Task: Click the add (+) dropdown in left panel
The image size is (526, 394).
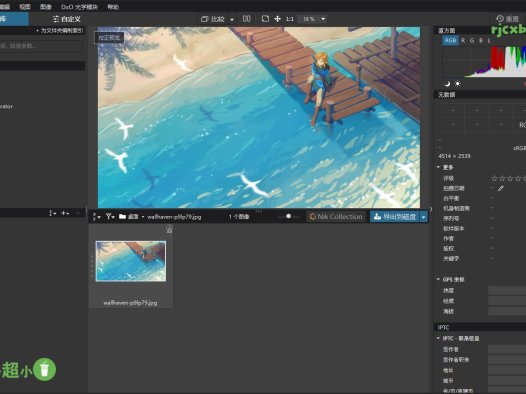Action: [65, 213]
